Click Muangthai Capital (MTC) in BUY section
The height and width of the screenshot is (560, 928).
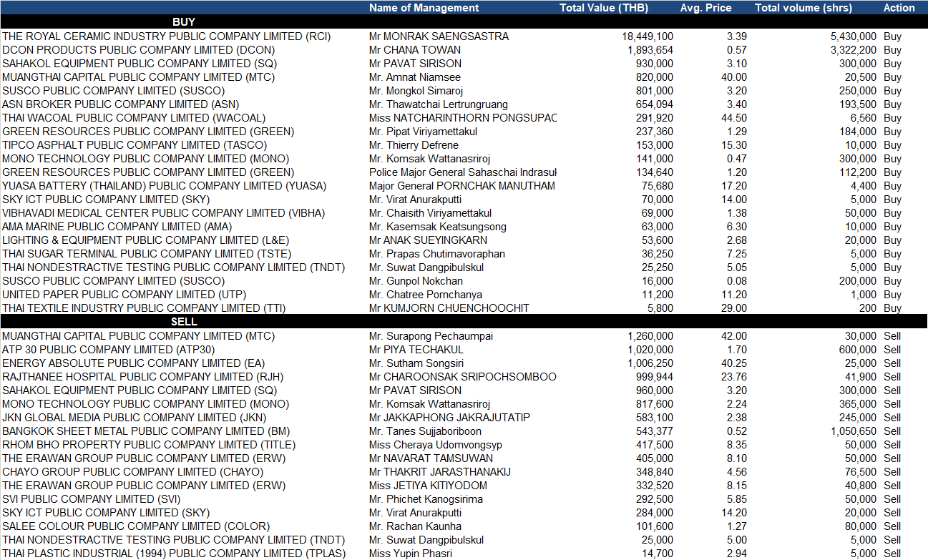(138, 77)
